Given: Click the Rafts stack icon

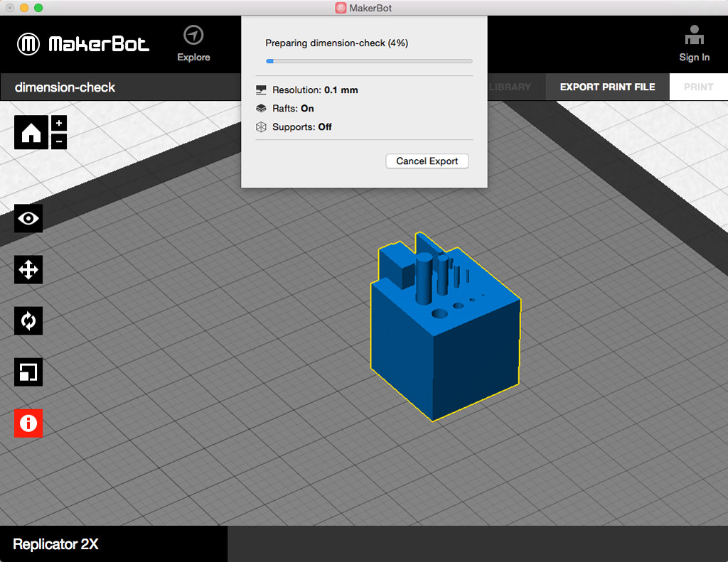Looking at the screenshot, I should click(261, 108).
